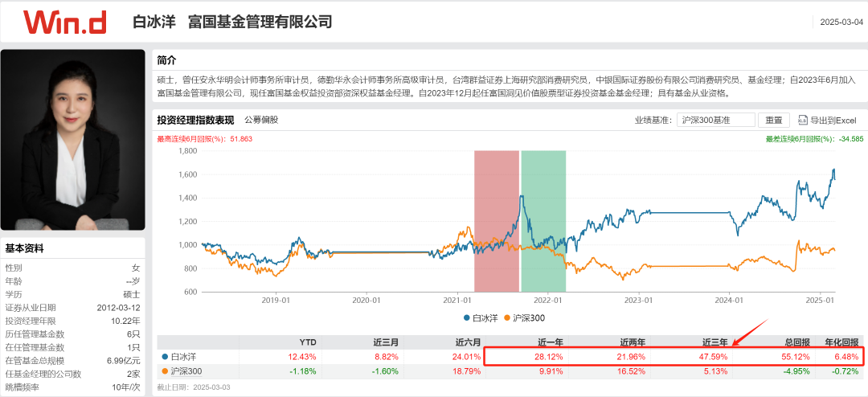
Task: Toggle the 白冰洋 series in the chart legend
Action: click(x=481, y=317)
